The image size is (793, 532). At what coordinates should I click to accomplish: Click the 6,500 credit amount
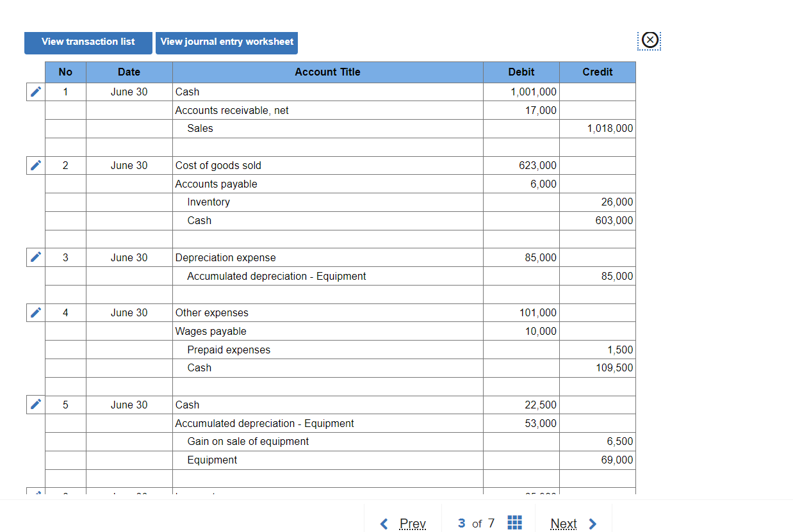point(620,442)
